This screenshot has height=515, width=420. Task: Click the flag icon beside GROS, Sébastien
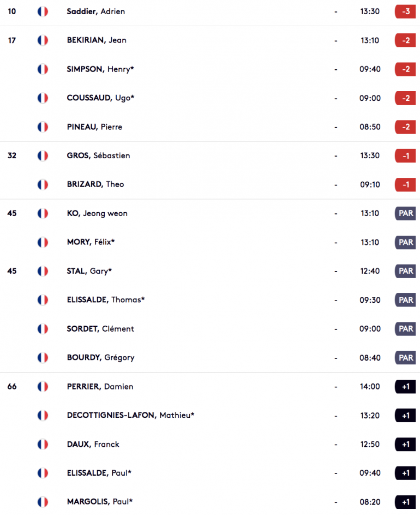coord(43,155)
